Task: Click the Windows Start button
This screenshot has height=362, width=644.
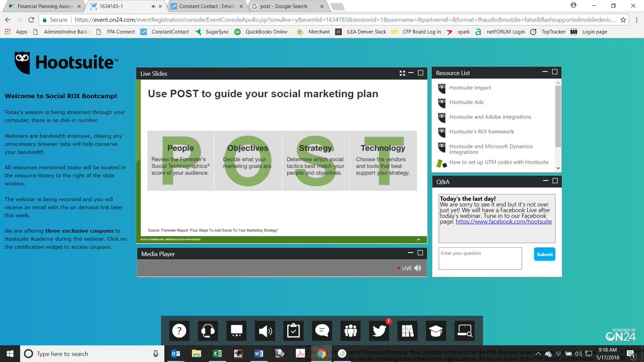Action: (10, 353)
